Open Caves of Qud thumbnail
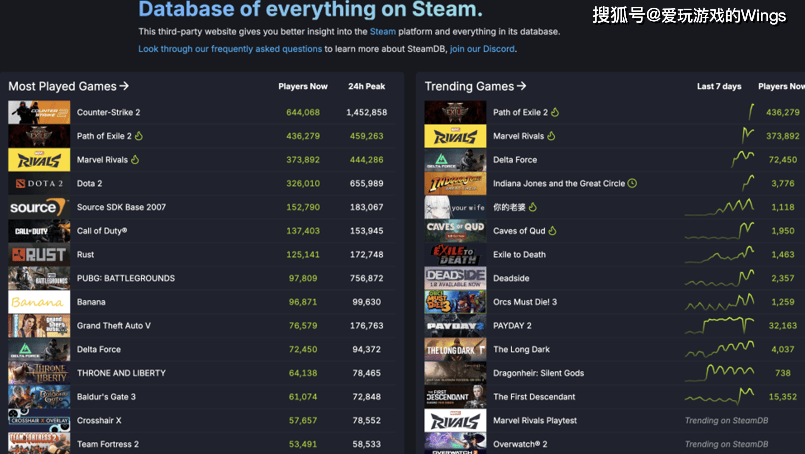Screen dimensions: 805x454 pos(455,231)
